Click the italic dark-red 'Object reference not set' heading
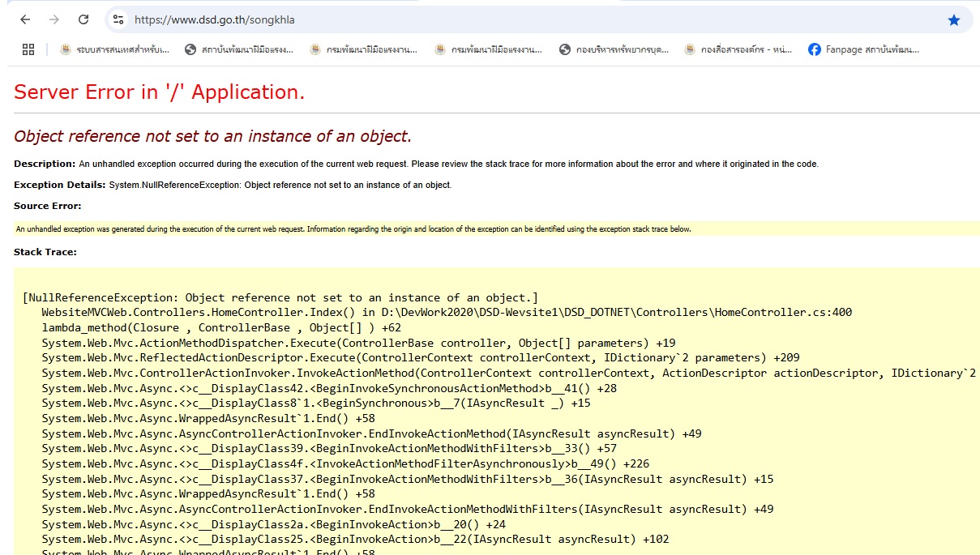Image resolution: width=980 pixels, height=555 pixels. (213, 136)
